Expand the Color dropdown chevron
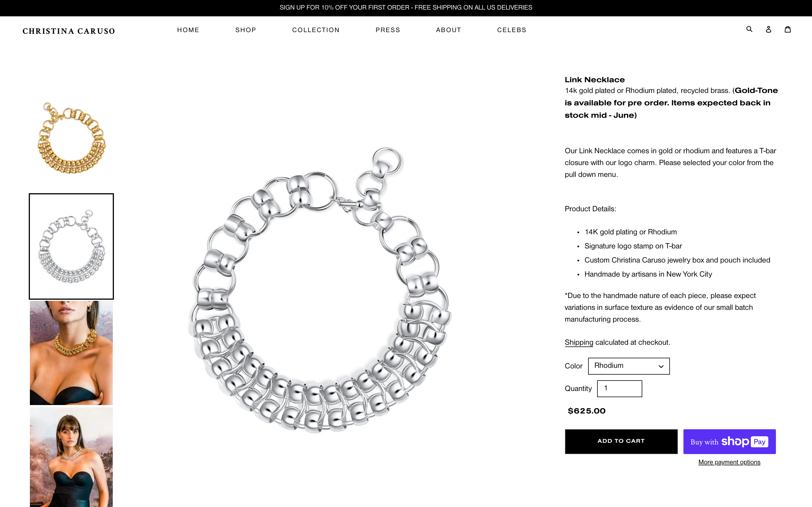This screenshot has height=507, width=812. (661, 366)
